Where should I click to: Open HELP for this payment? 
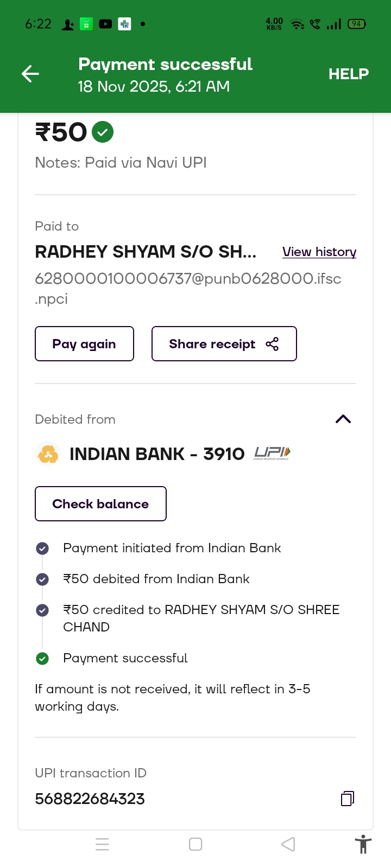pyautogui.click(x=348, y=74)
